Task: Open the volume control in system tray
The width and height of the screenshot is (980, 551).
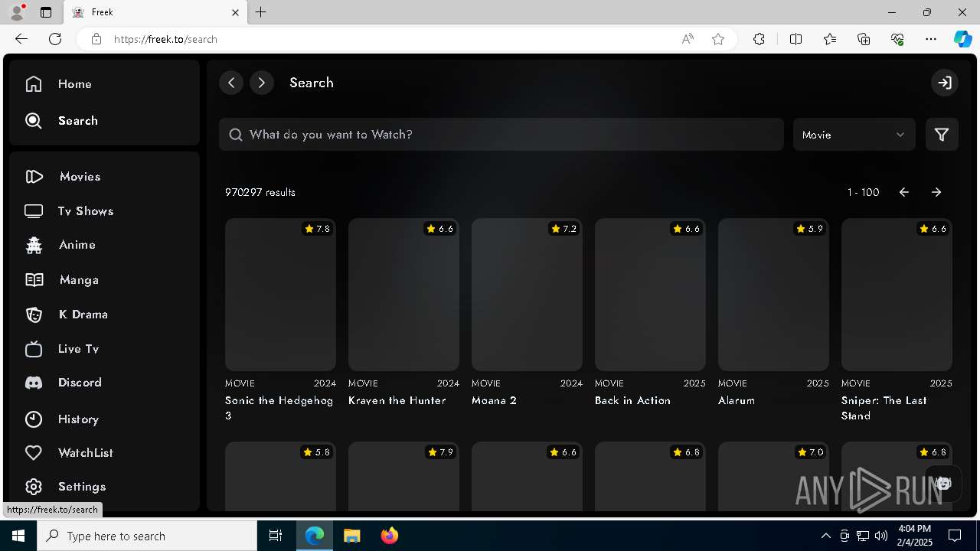Action: (880, 536)
